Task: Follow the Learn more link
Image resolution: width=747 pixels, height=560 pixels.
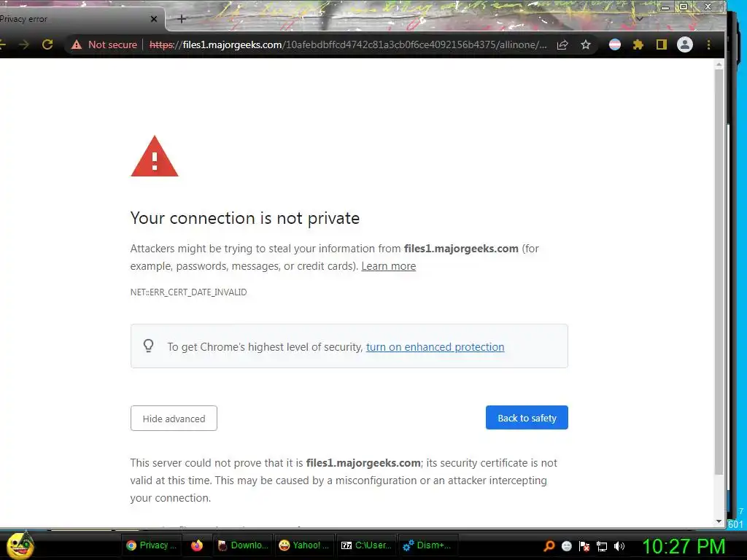Action: coord(388,265)
